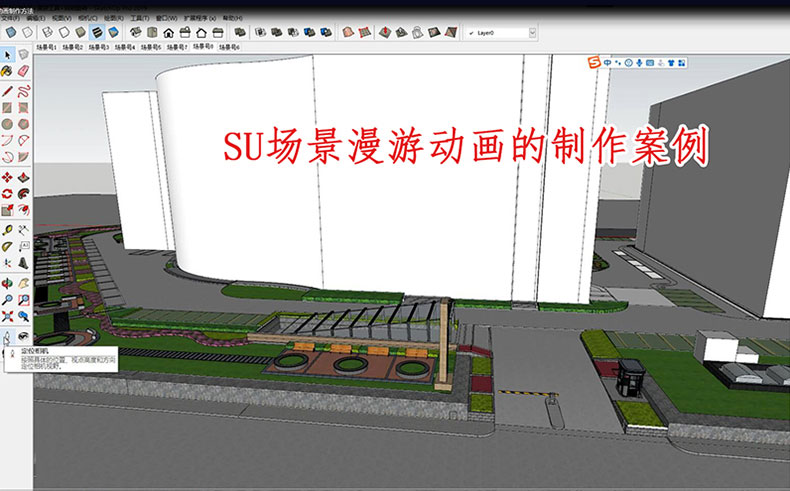Choose the Rotate tool
The image size is (790, 491).
pos(8,193)
